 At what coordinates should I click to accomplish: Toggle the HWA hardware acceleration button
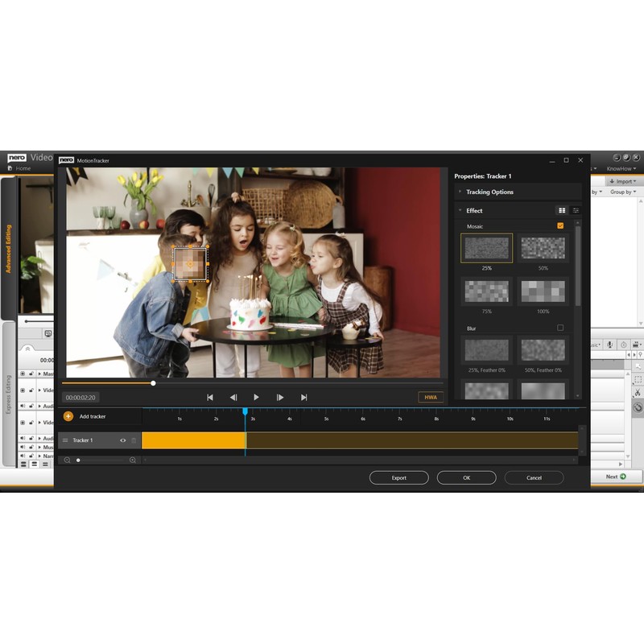pos(431,397)
